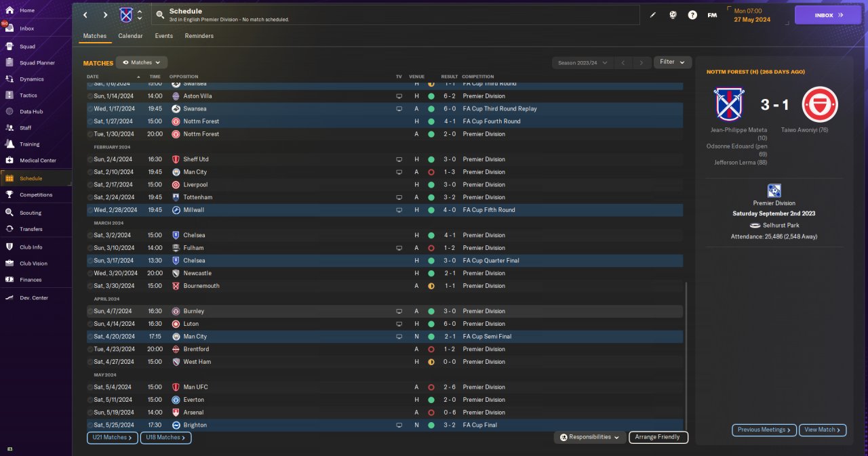Click the Everton opposition name
Screen dimensions: 868x456
pyautogui.click(x=193, y=400)
